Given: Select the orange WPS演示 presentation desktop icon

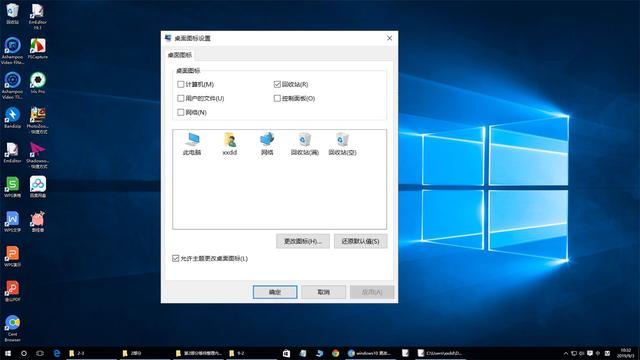Looking at the screenshot, I should pos(12,256).
